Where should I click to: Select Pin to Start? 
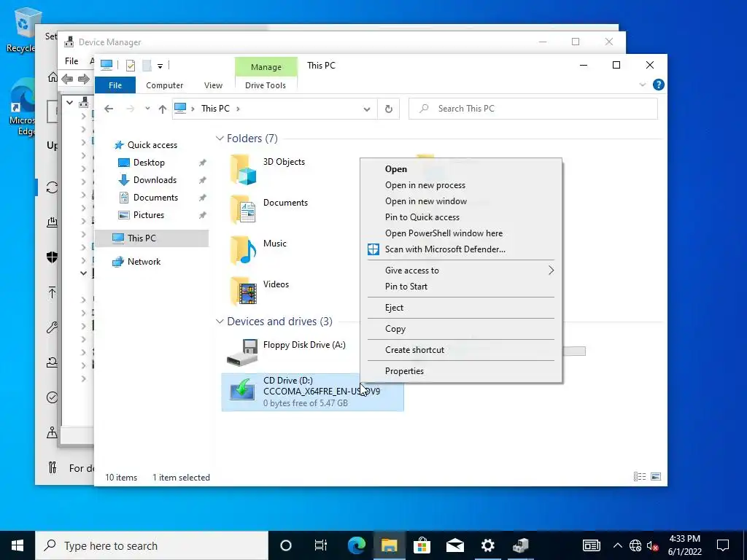[406, 287]
